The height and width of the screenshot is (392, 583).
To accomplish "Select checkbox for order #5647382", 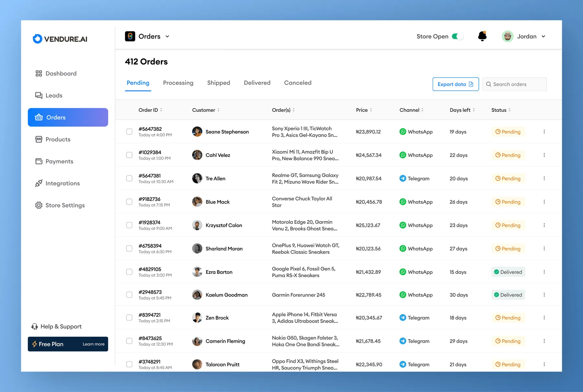I will point(129,132).
